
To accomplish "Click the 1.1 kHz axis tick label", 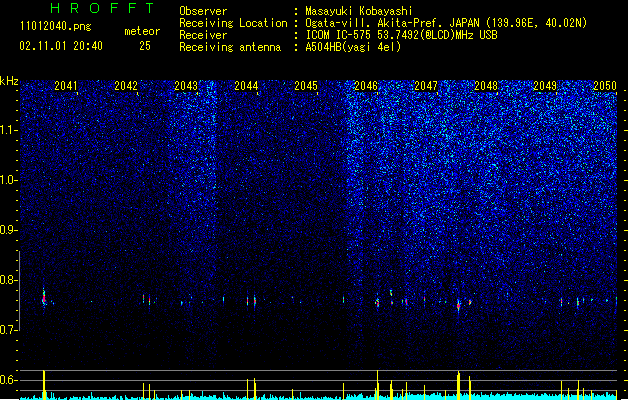I will pos(8,130).
